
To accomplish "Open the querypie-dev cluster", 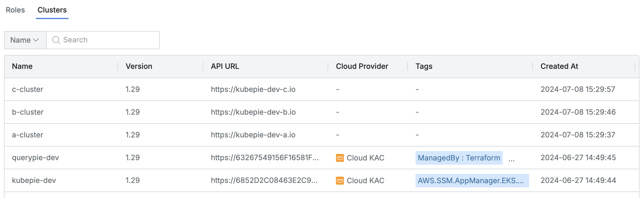I will pyautogui.click(x=35, y=158).
